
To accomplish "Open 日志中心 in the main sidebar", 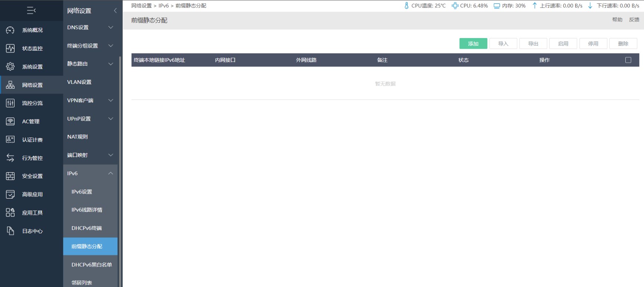I will click(x=32, y=231).
